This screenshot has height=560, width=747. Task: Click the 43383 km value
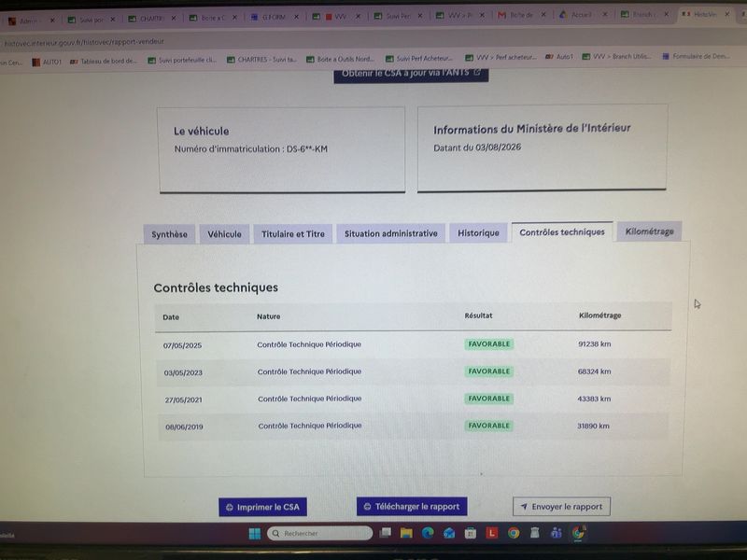[594, 399]
